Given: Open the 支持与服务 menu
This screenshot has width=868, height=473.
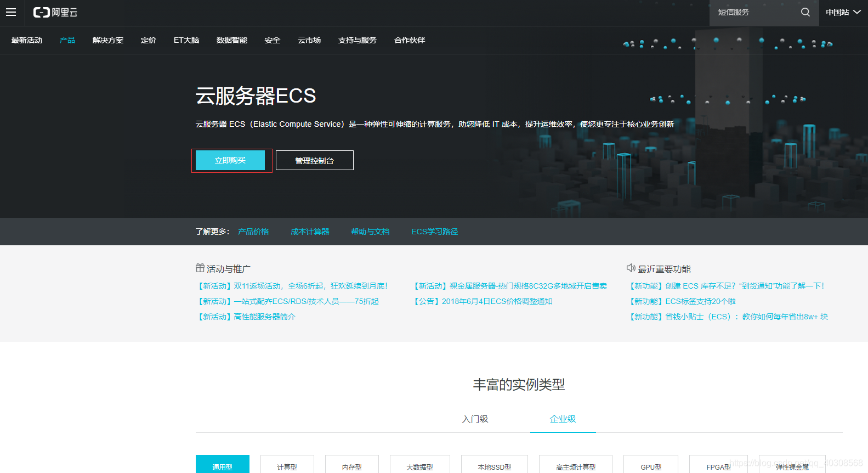Looking at the screenshot, I should tap(358, 40).
